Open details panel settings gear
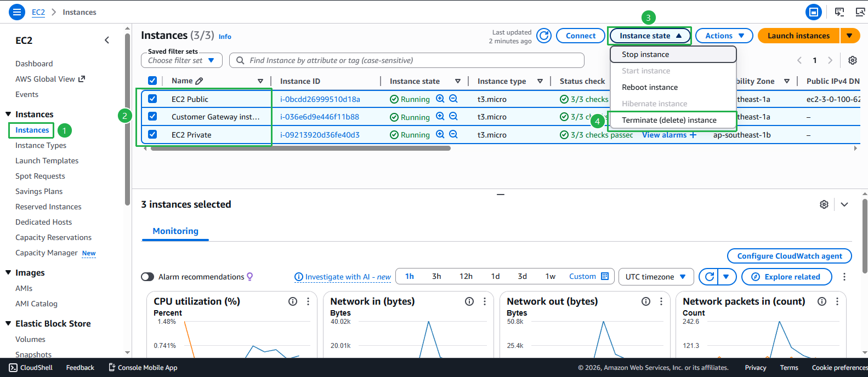This screenshot has width=868, height=377. pyautogui.click(x=824, y=204)
